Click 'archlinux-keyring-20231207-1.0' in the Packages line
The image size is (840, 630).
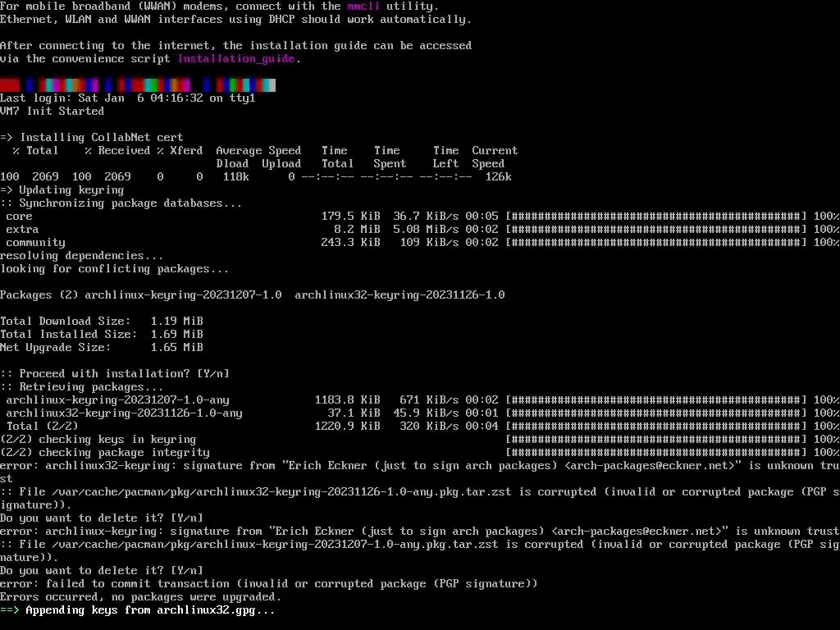[x=183, y=295]
